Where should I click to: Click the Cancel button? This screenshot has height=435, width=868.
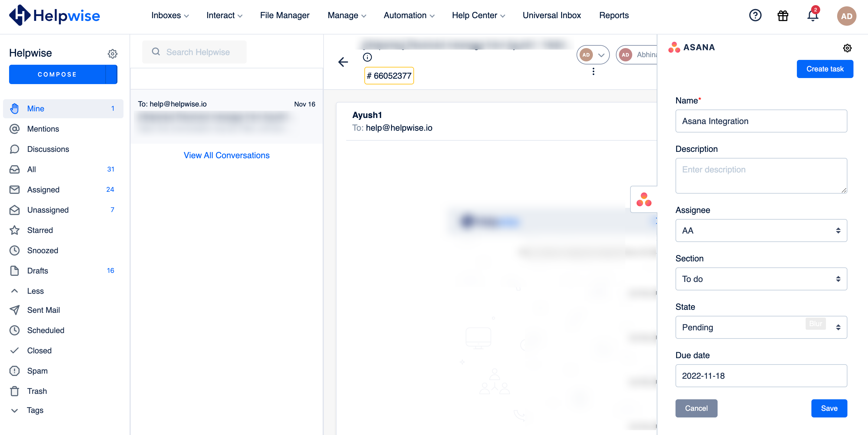pos(696,408)
